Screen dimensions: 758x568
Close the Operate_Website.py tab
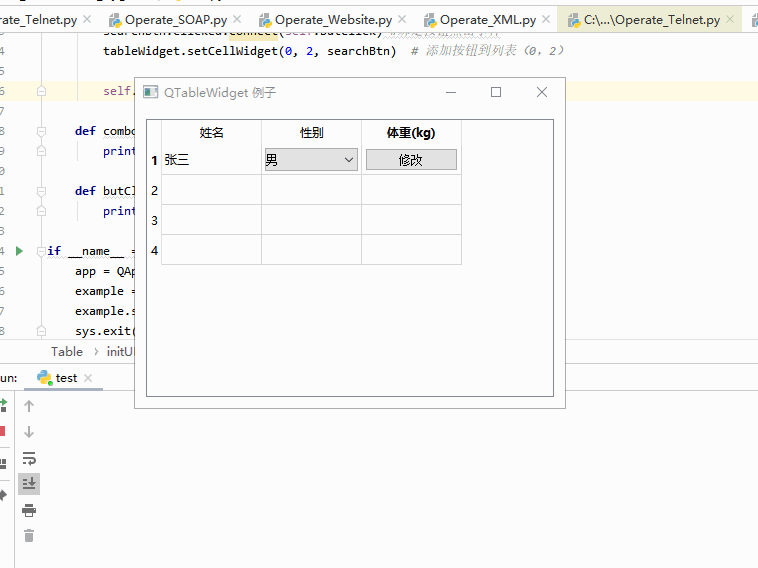(402, 19)
